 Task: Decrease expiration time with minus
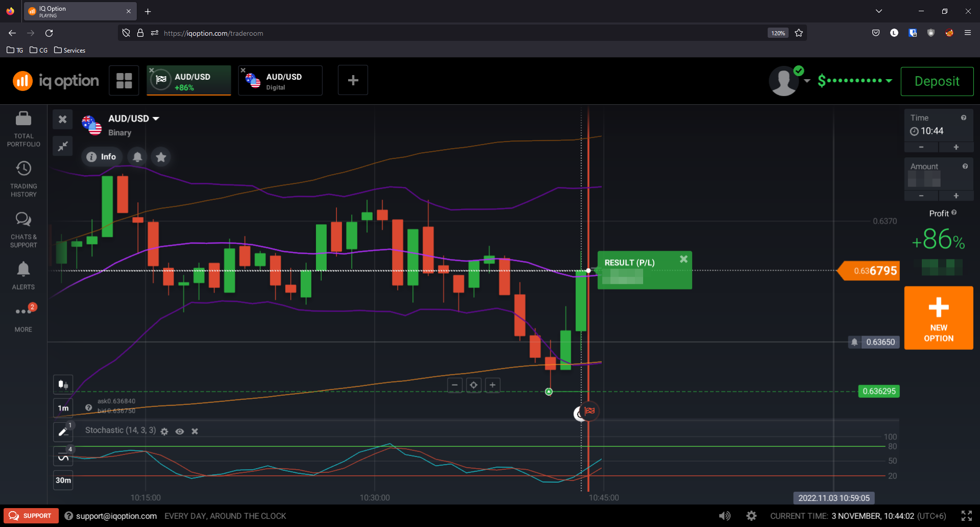pyautogui.click(x=921, y=148)
